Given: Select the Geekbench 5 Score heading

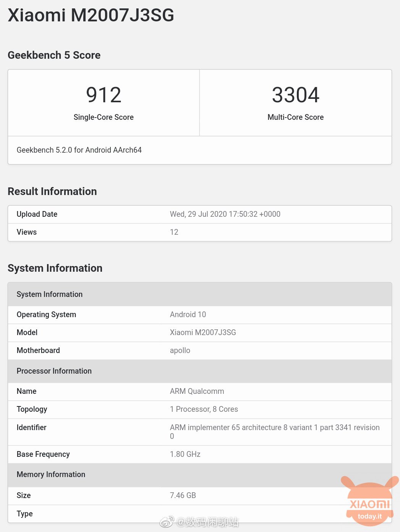Looking at the screenshot, I should pos(54,55).
